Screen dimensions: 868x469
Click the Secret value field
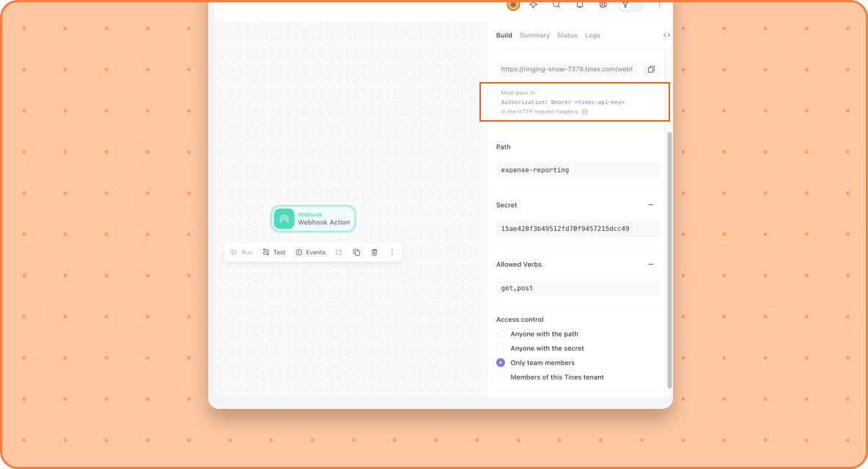pos(578,229)
